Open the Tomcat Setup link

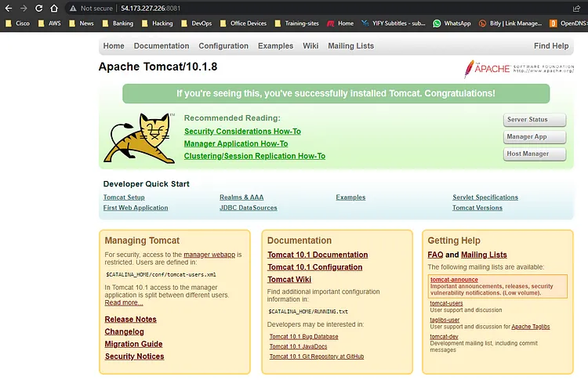(x=124, y=197)
